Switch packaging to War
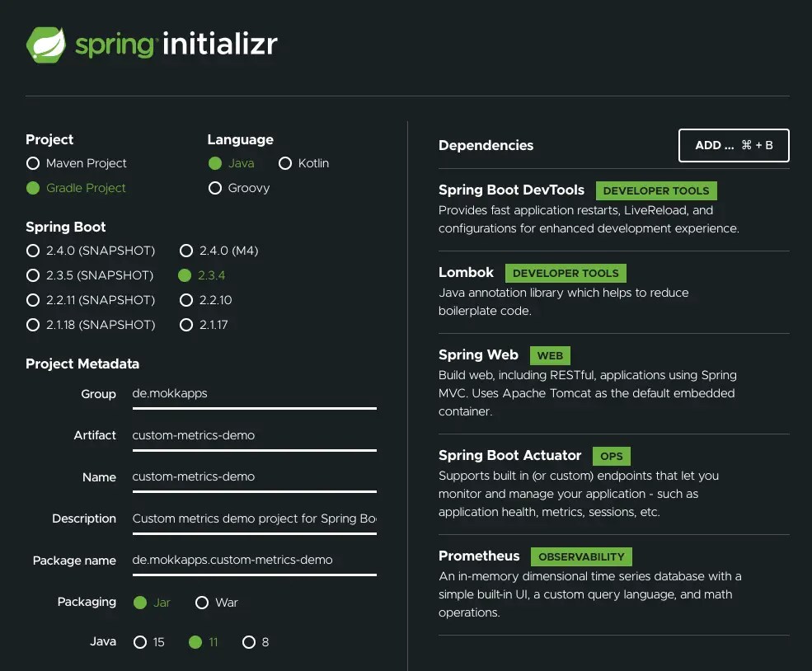Screen dimensions: 812x671 [201, 603]
